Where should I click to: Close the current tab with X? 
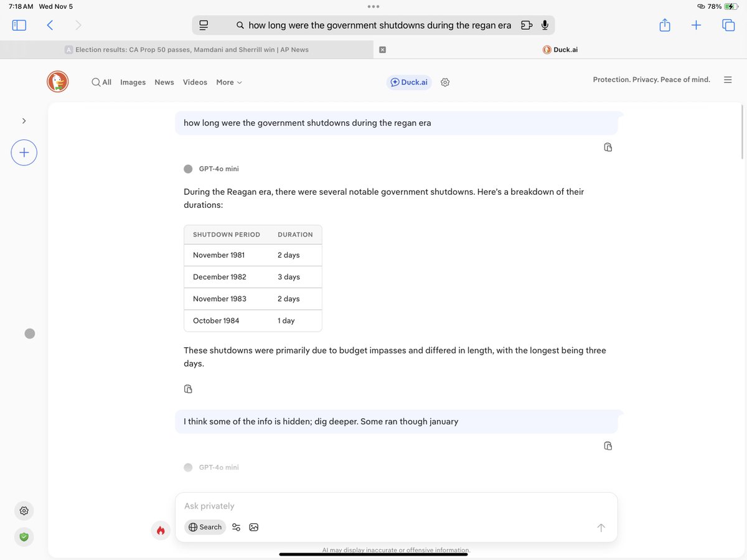[382, 50]
